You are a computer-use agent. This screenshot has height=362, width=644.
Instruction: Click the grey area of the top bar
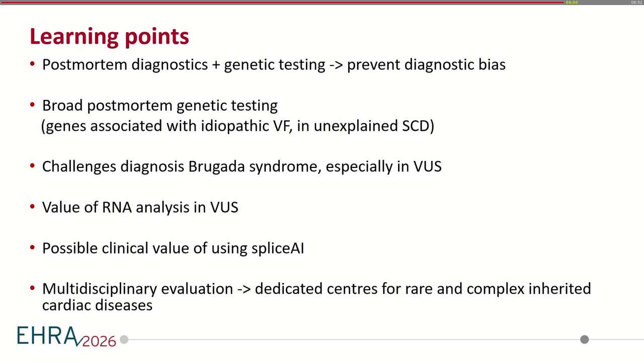[x=604, y=2]
